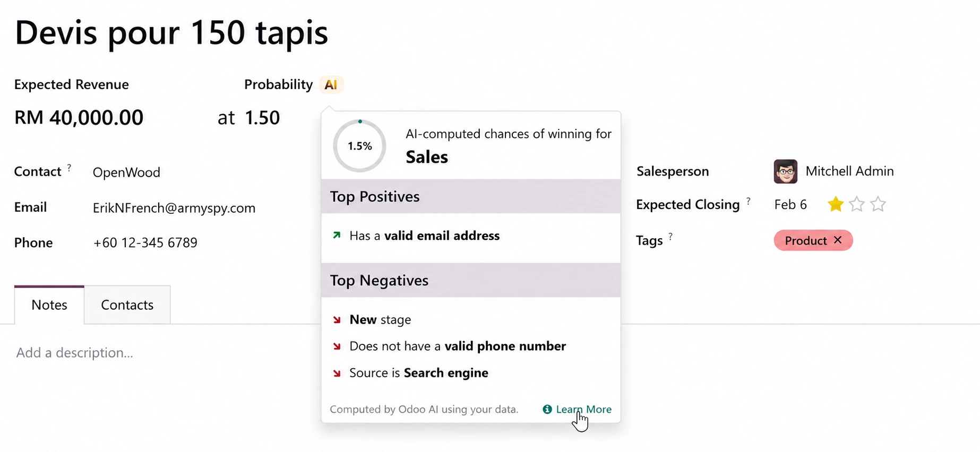This screenshot has height=452, width=980.
Task: Click the Add a description text area
Action: tap(75, 353)
